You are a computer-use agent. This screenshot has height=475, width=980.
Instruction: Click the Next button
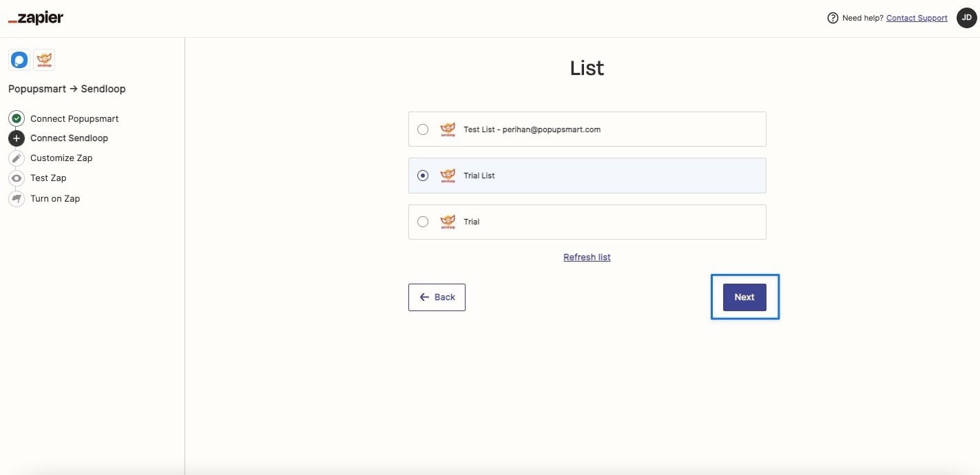(744, 297)
